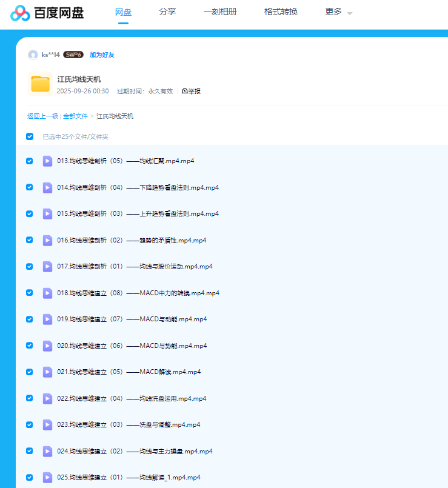Click the Baidu Netdisk logo icon

pyautogui.click(x=20, y=13)
